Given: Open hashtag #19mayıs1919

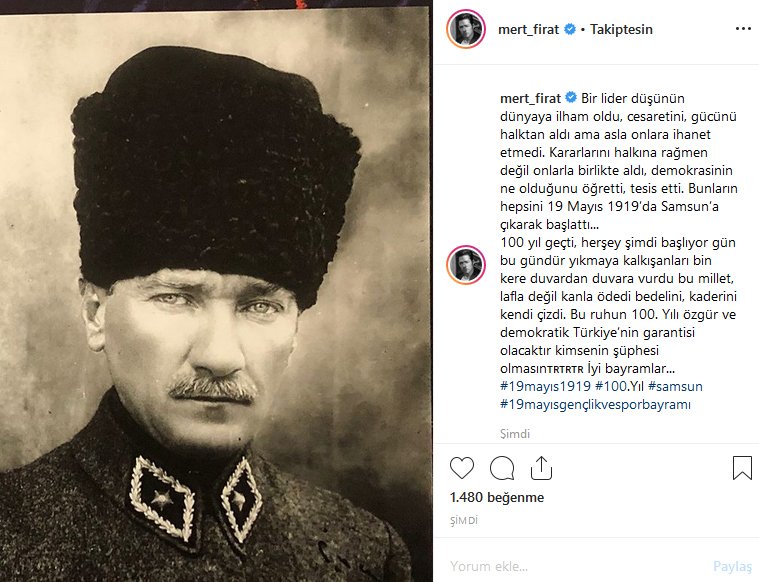Looking at the screenshot, I should tap(545, 386).
